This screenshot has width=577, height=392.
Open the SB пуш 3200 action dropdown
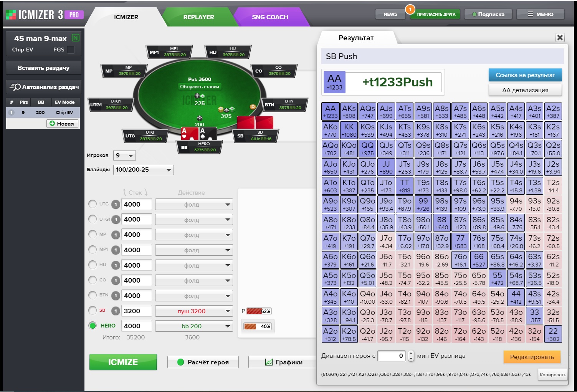[x=194, y=311]
